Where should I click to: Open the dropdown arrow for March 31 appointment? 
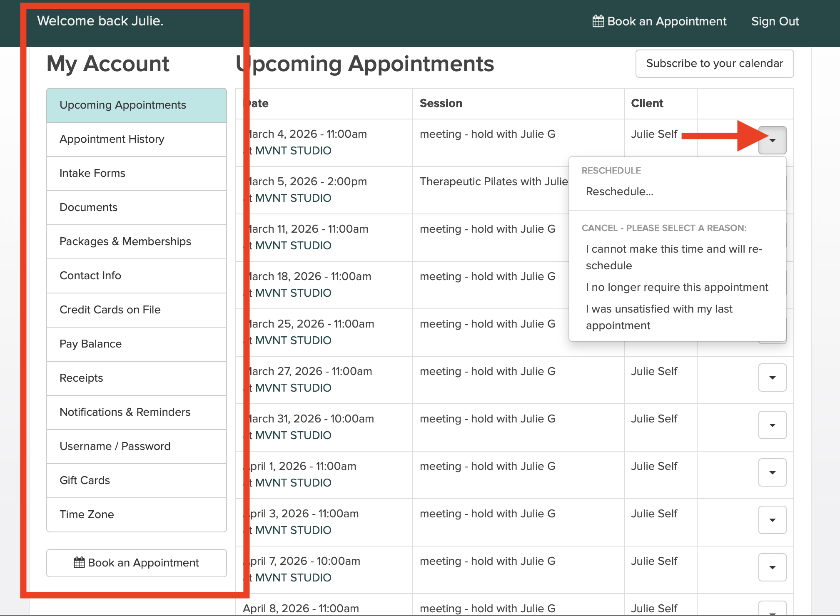772,425
